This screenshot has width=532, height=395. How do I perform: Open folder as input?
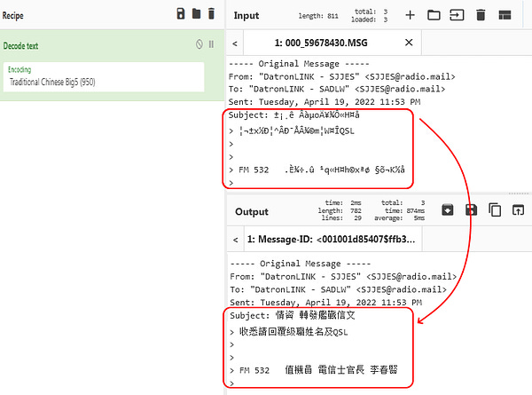434,15
